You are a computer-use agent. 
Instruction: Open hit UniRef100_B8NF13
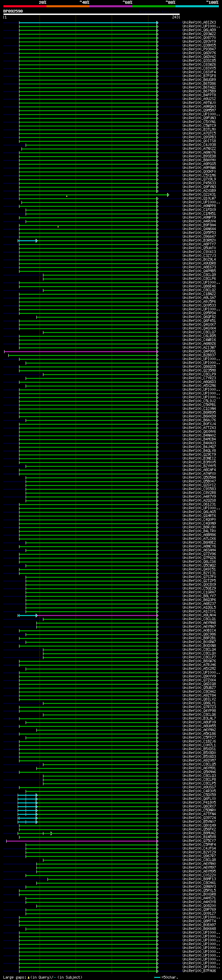point(199,879)
